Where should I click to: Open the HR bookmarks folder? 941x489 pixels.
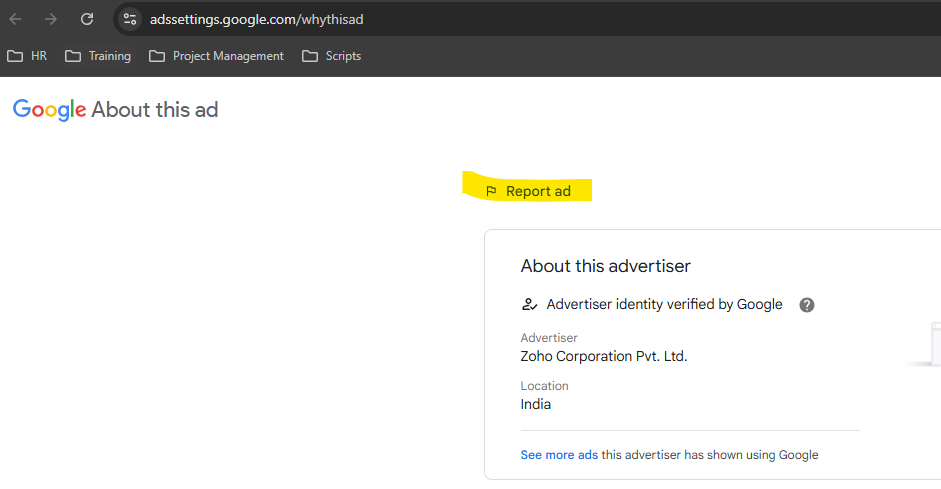click(x=28, y=56)
